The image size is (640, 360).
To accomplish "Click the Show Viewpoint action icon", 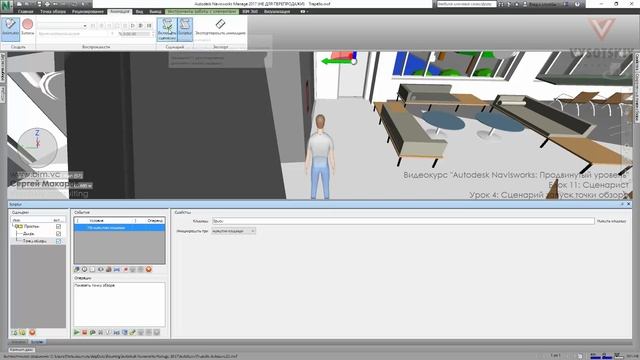I will tap(93, 332).
